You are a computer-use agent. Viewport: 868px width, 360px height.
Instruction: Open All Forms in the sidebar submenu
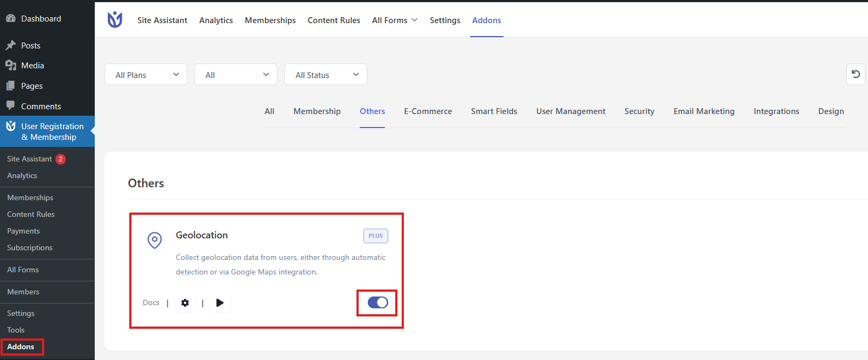(23, 270)
